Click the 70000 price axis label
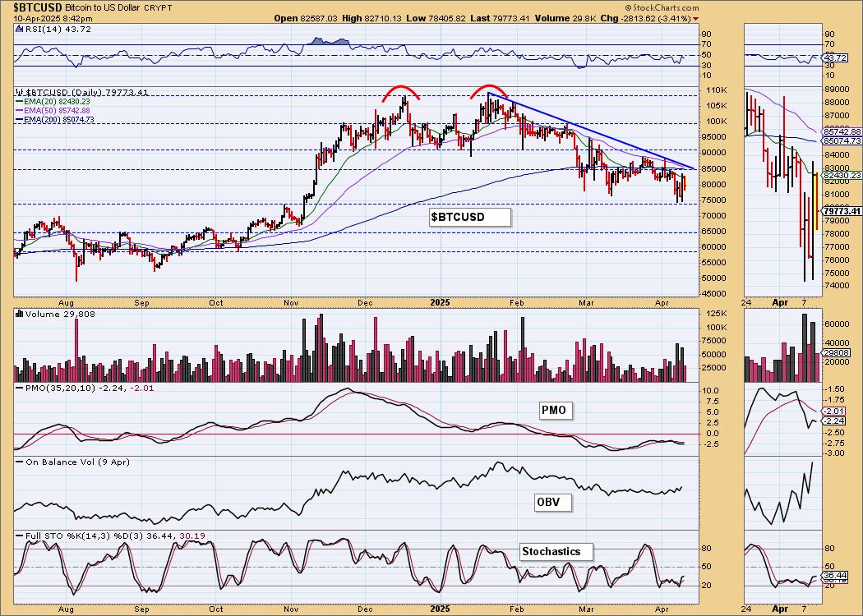Viewport: 863px width, 616px height. coord(714,215)
